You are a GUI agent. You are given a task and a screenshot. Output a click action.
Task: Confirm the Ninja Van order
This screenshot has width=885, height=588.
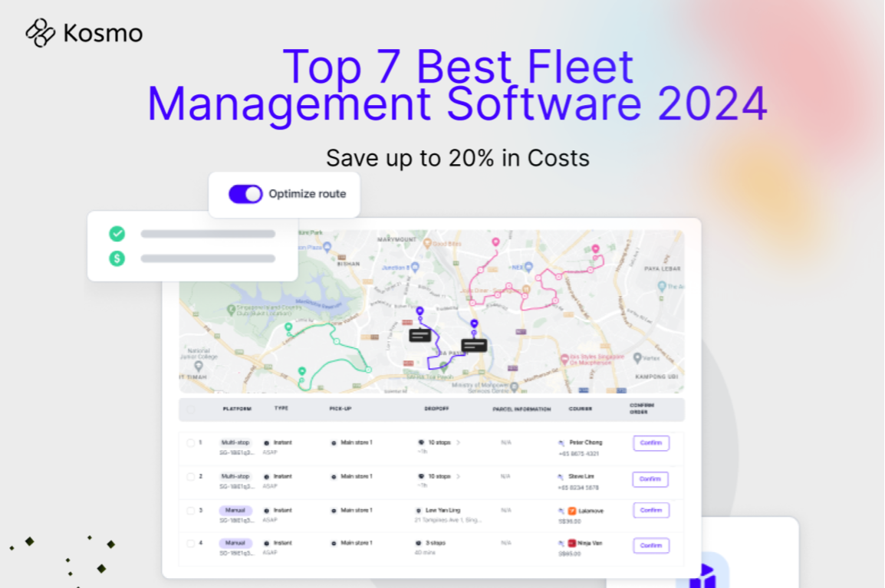pyautogui.click(x=650, y=545)
